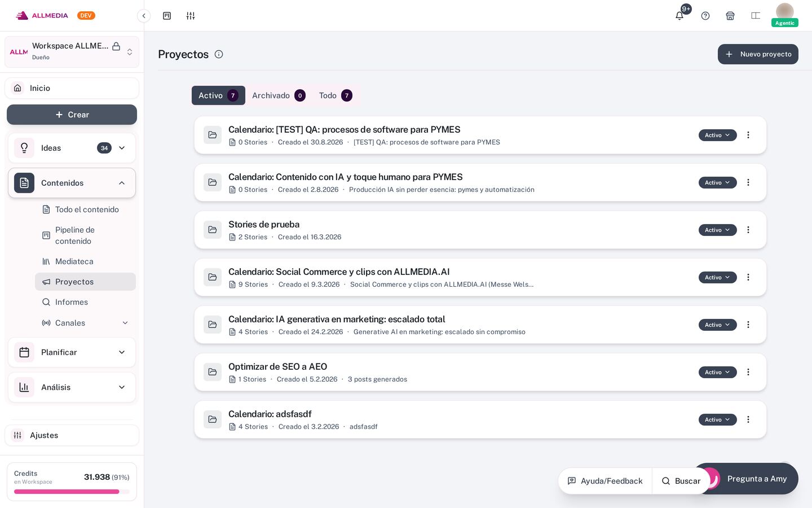Click the Crear button in sidebar
The height and width of the screenshot is (508, 812).
[72, 115]
